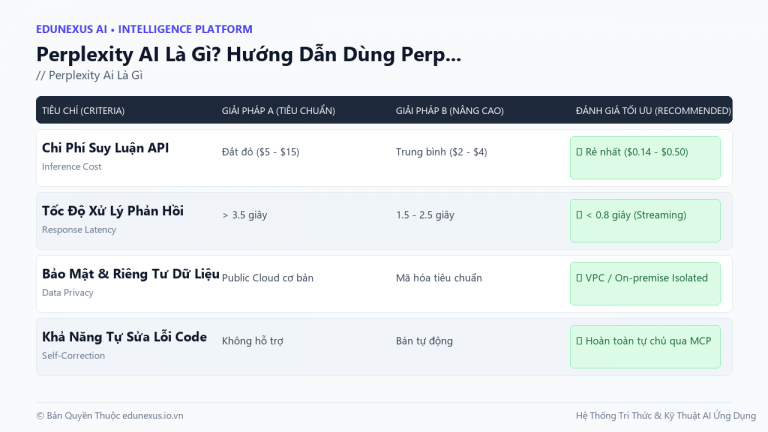This screenshot has height=432, width=768.
Task: Click the green '< 0.8 giây (Streaming)' badge
Action: (645, 221)
